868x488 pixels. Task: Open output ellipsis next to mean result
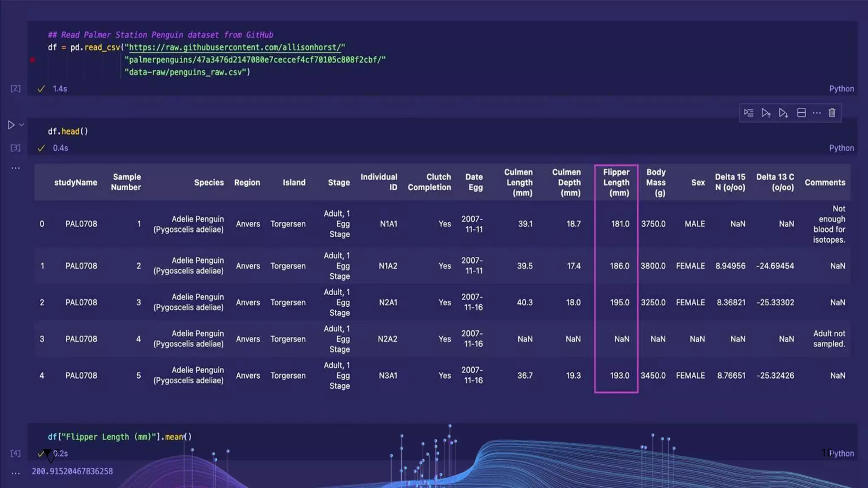coord(16,473)
